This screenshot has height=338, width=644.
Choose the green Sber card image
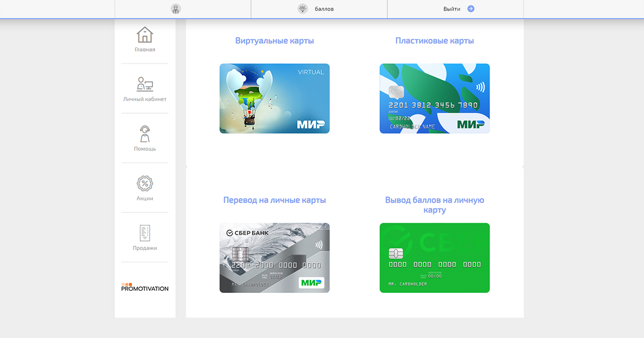435,258
